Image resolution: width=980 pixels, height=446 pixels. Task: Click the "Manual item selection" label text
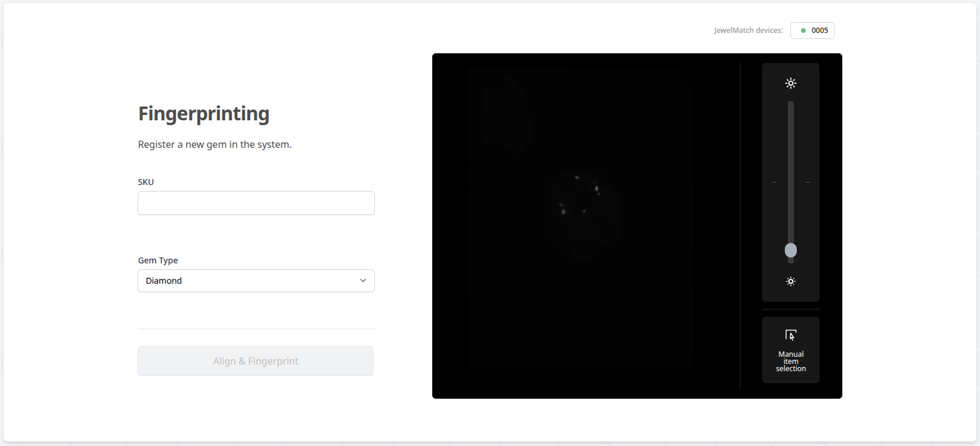click(x=791, y=362)
